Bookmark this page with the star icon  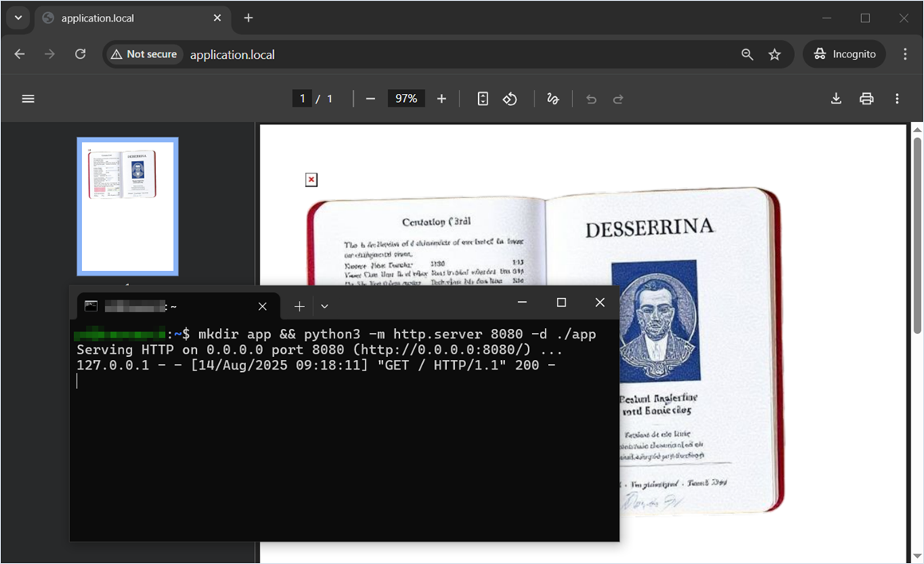point(774,54)
